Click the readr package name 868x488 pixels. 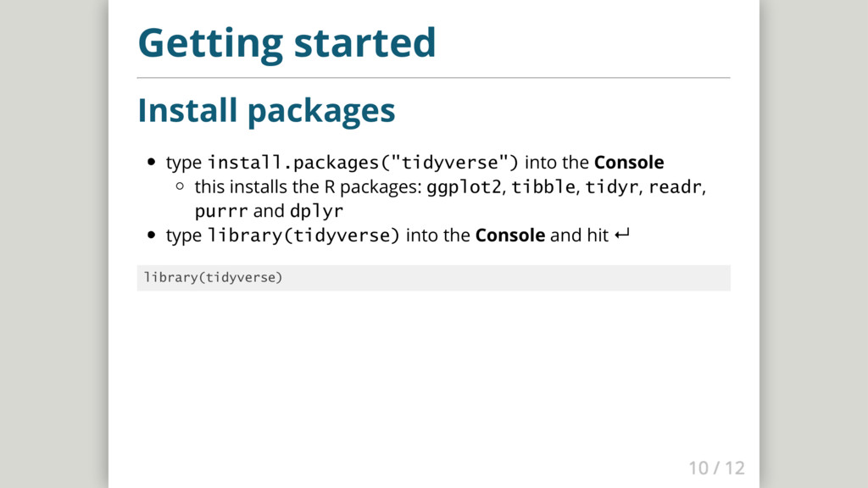pyautogui.click(x=676, y=186)
